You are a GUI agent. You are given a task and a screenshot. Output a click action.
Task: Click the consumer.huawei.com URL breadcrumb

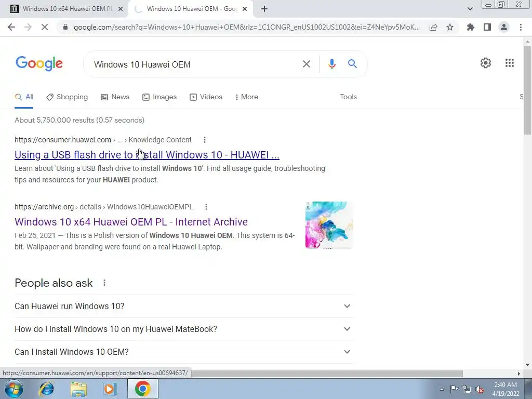point(103,140)
